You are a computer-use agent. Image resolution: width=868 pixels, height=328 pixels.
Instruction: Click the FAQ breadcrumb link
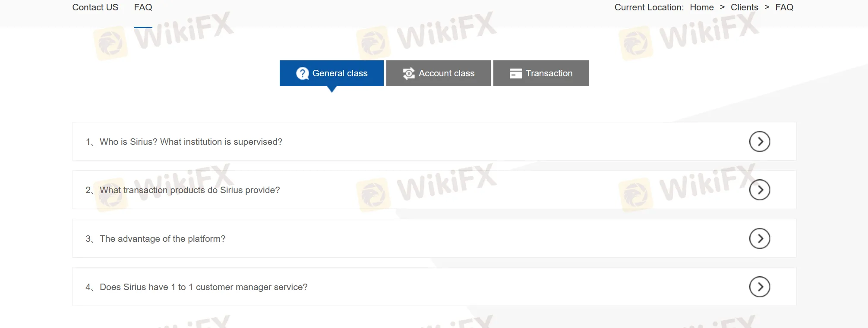pyautogui.click(x=784, y=7)
